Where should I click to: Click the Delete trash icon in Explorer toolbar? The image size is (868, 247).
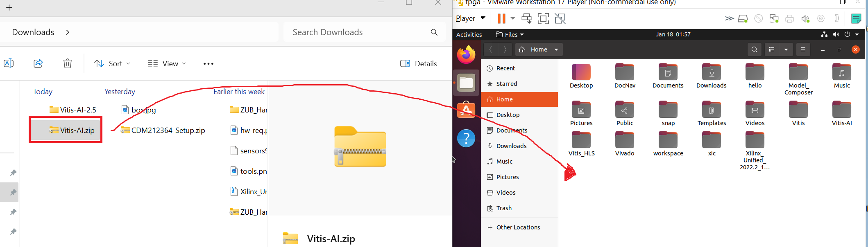pyautogui.click(x=68, y=63)
